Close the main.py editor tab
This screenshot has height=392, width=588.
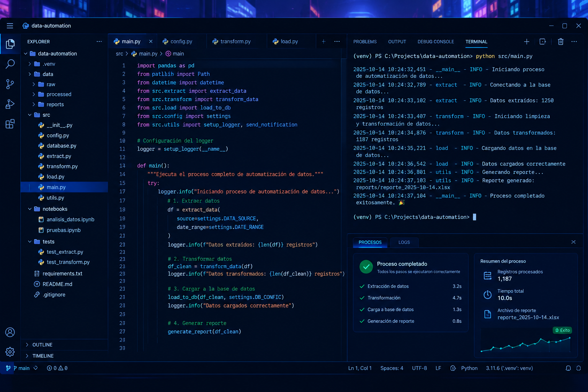point(151,41)
